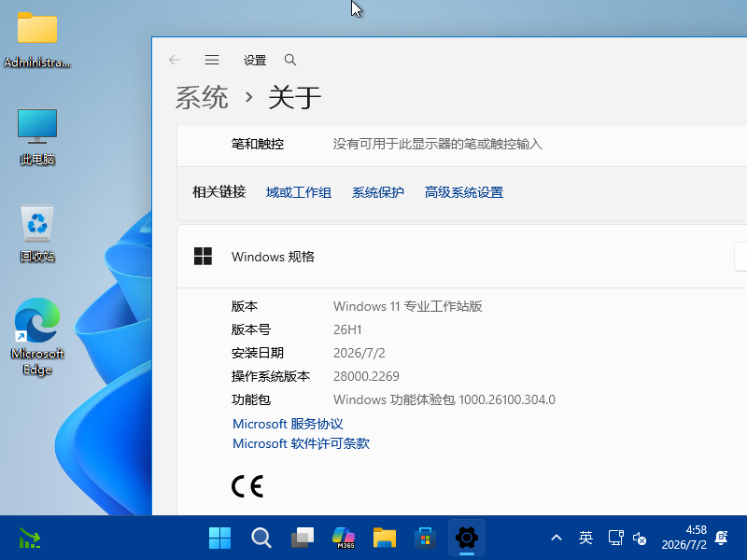Click the back arrow in Settings

click(175, 60)
